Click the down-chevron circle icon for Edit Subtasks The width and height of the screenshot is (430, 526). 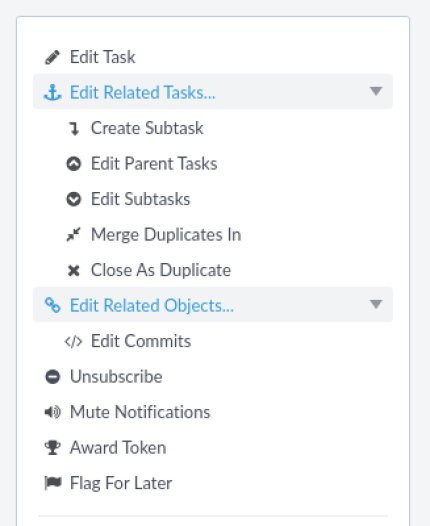point(73,199)
